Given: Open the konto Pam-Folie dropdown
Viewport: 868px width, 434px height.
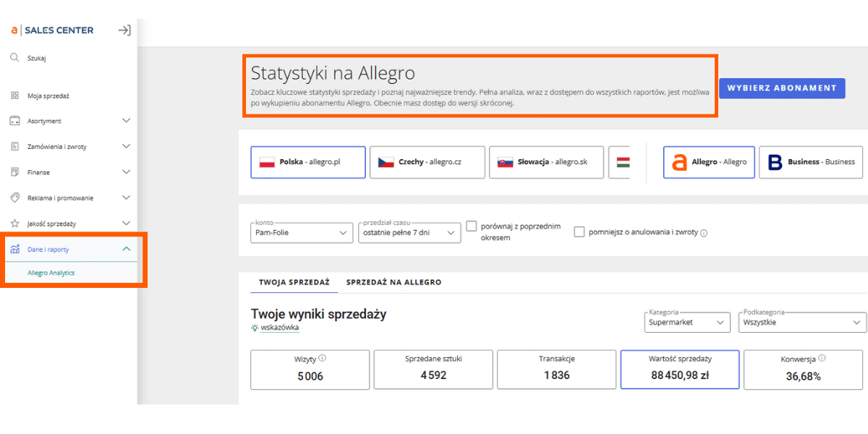Looking at the screenshot, I should pos(302,232).
